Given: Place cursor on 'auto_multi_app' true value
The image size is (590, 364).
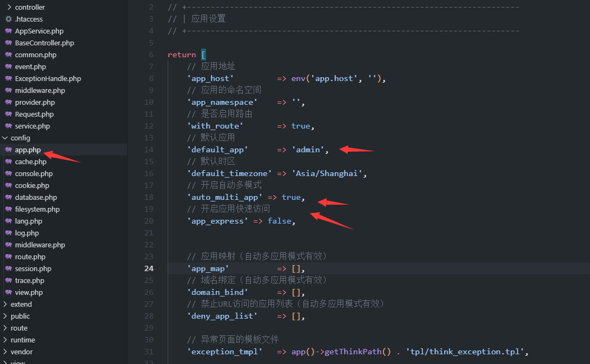Looking at the screenshot, I should pos(291,197).
